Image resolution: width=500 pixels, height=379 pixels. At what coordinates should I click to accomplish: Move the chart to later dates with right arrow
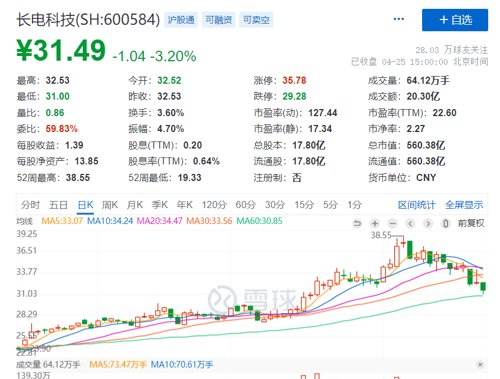(428, 223)
